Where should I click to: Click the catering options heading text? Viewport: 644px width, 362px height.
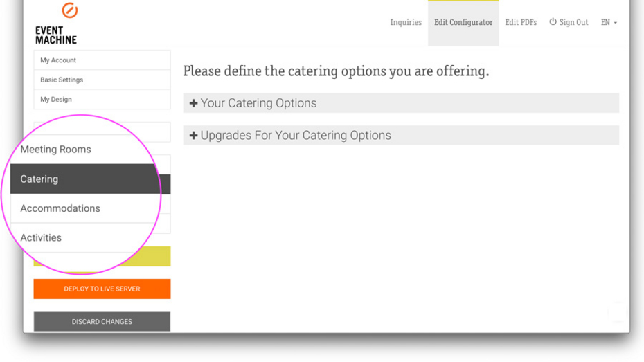click(336, 71)
